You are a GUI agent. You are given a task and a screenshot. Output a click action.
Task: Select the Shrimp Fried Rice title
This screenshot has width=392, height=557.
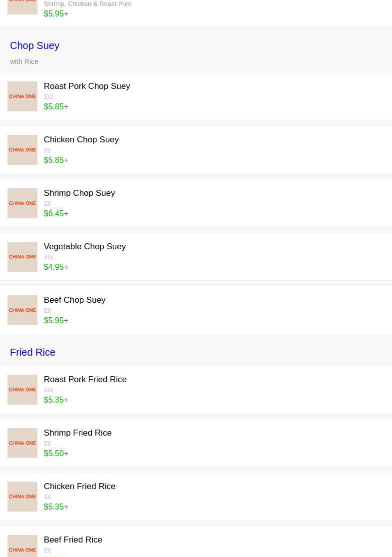click(x=77, y=433)
